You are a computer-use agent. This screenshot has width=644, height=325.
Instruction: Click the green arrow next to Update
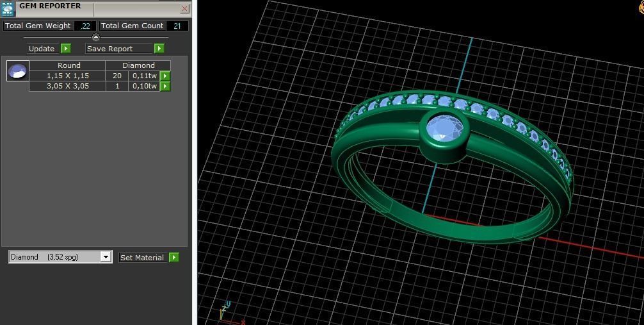click(66, 49)
